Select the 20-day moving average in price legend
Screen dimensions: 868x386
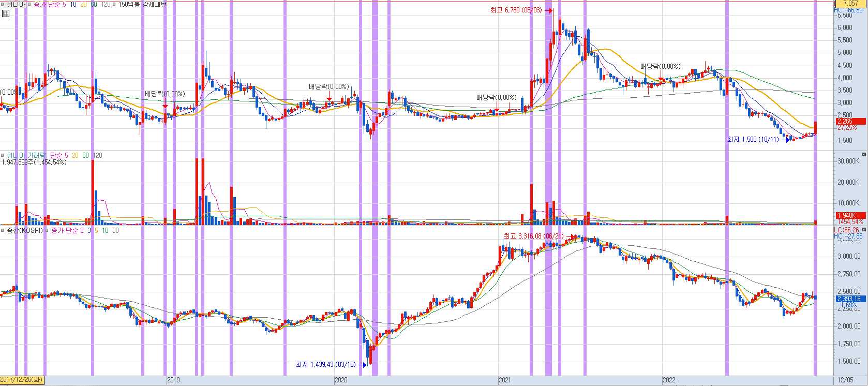tap(83, 4)
